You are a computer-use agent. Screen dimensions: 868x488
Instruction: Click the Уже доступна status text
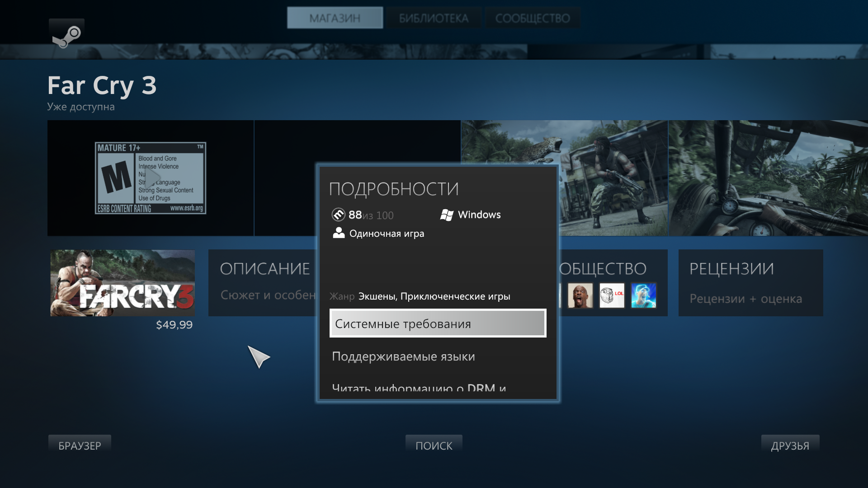(x=81, y=107)
